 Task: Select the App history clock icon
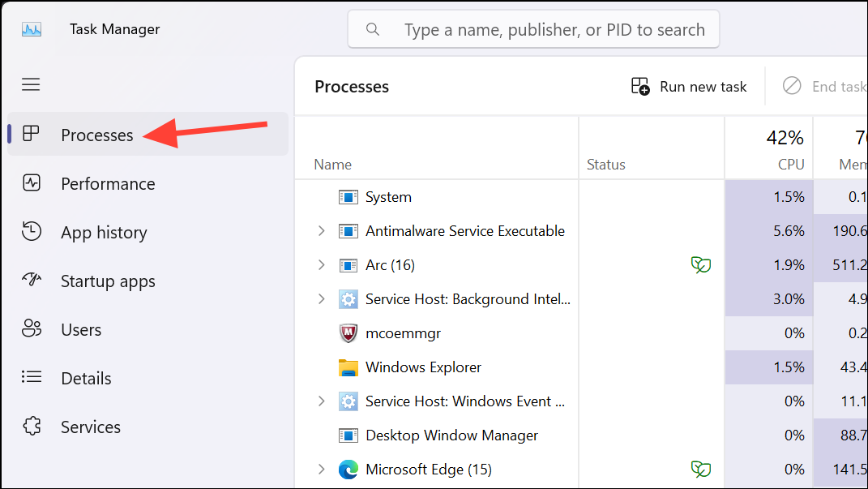point(31,232)
